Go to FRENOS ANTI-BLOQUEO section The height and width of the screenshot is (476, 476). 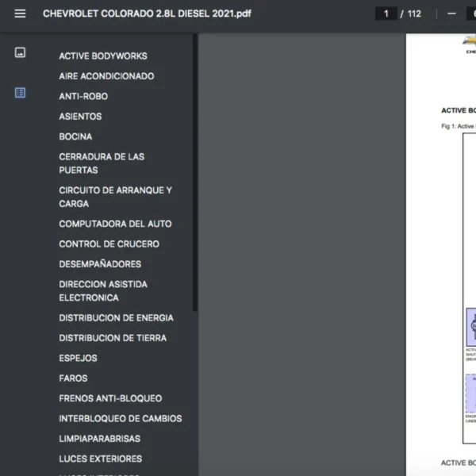tap(110, 398)
